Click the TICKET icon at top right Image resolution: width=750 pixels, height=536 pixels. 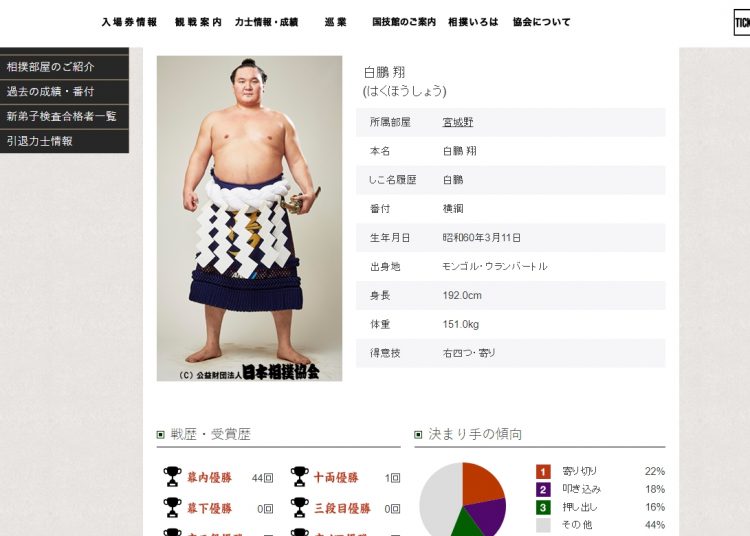coord(742,22)
